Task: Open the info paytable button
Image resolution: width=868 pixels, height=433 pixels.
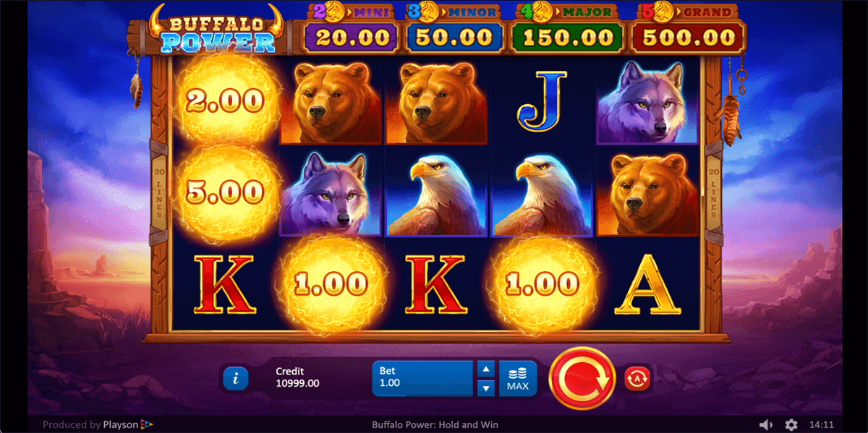Action: (x=236, y=378)
